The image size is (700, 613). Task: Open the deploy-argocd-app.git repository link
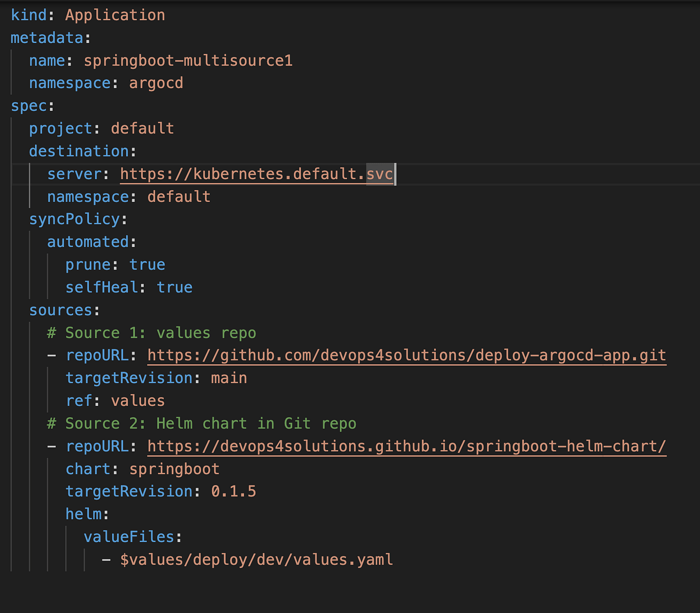[406, 355]
